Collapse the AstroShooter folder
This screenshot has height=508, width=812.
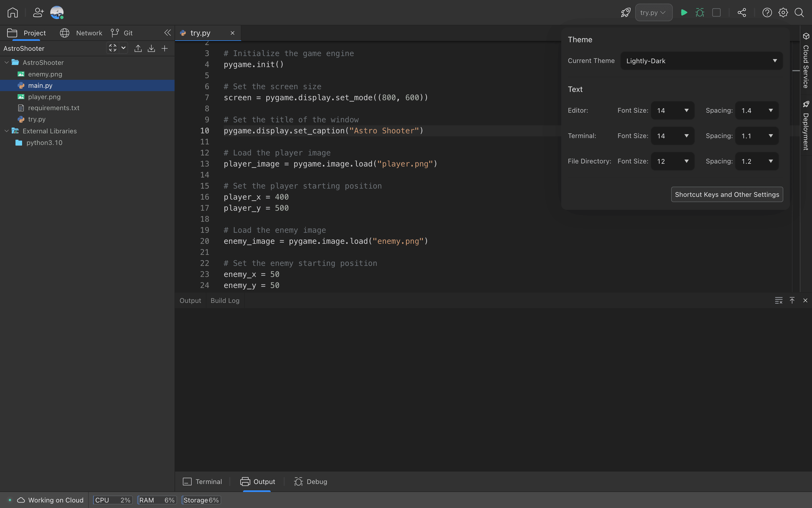click(x=6, y=62)
